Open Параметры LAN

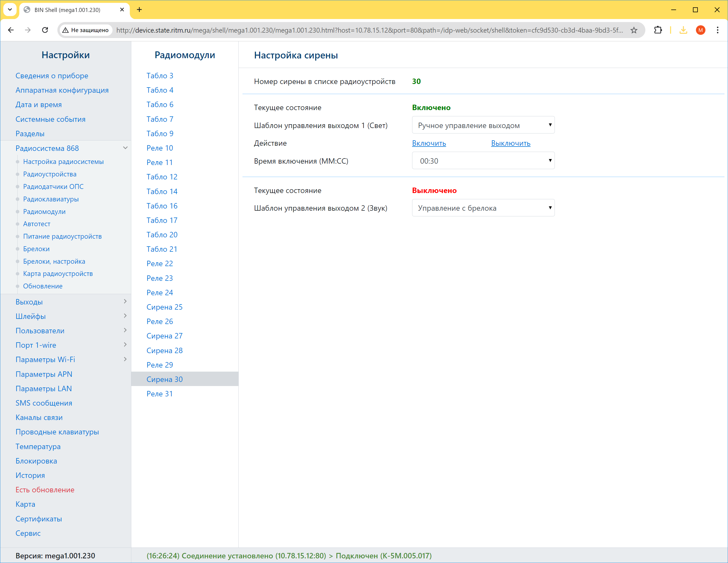(44, 389)
